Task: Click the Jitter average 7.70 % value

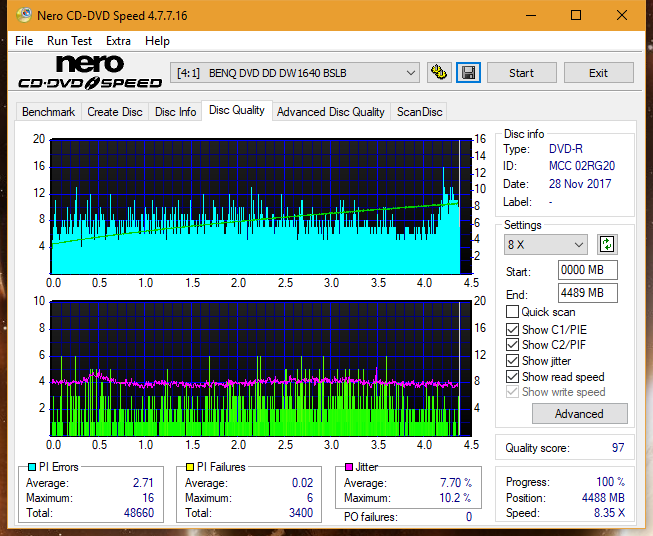Action: pos(456,483)
